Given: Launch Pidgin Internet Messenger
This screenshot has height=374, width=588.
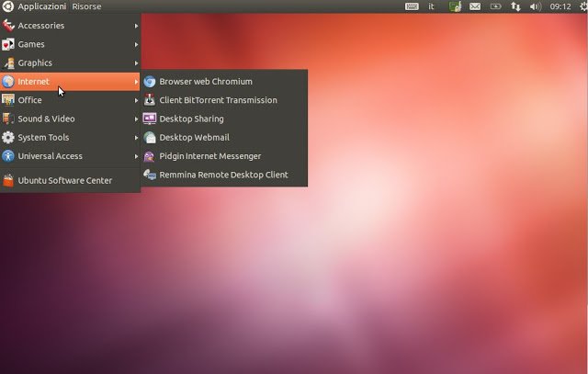Looking at the screenshot, I should click(224, 156).
